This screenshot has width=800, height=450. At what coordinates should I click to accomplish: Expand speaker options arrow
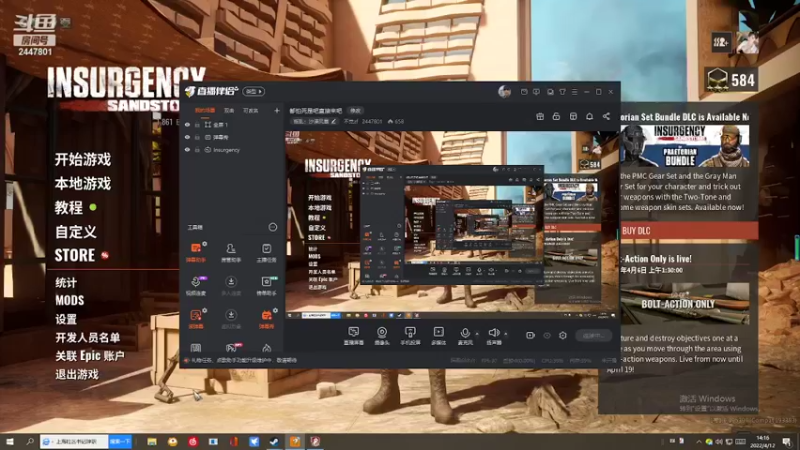[x=506, y=334]
